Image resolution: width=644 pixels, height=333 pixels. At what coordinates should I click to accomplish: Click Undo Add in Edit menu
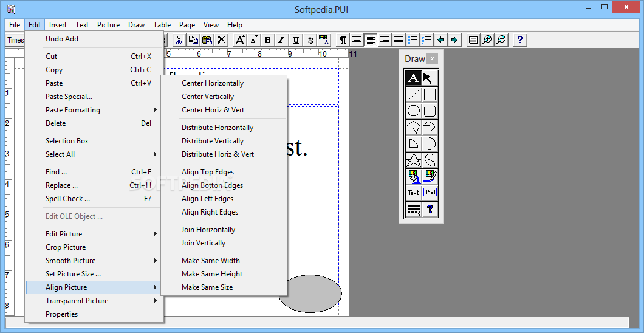click(94, 39)
